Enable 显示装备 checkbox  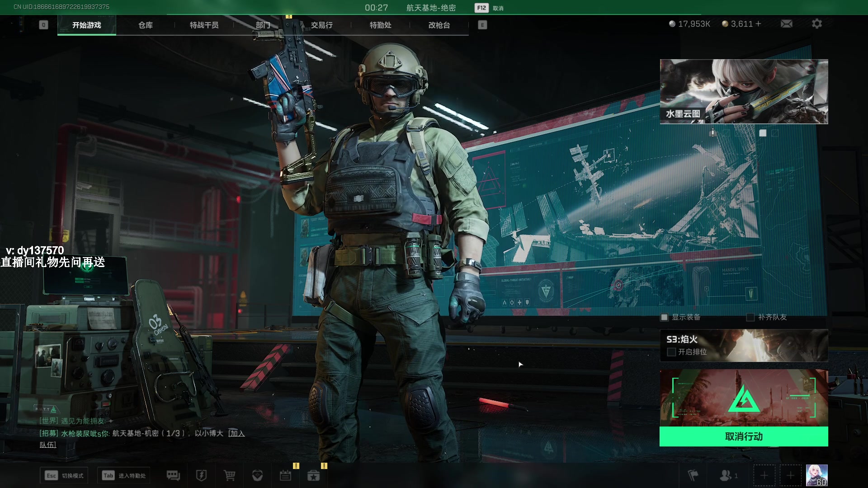pos(664,317)
